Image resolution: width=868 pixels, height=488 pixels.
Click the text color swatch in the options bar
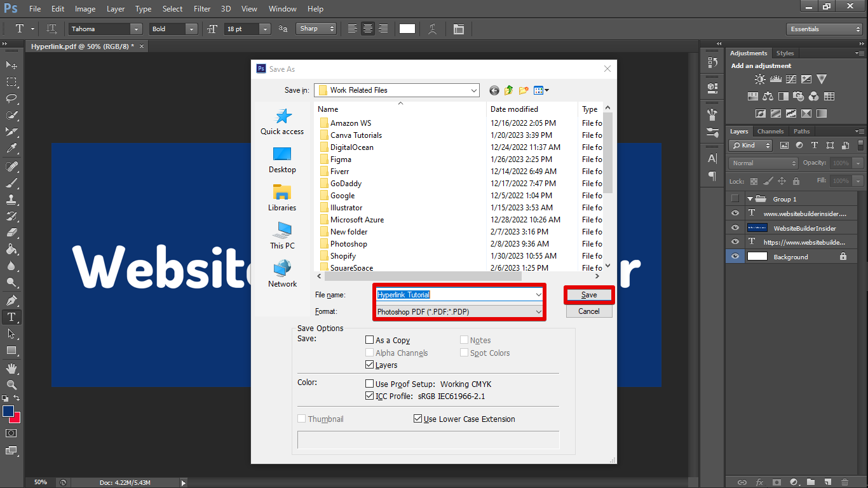(407, 29)
